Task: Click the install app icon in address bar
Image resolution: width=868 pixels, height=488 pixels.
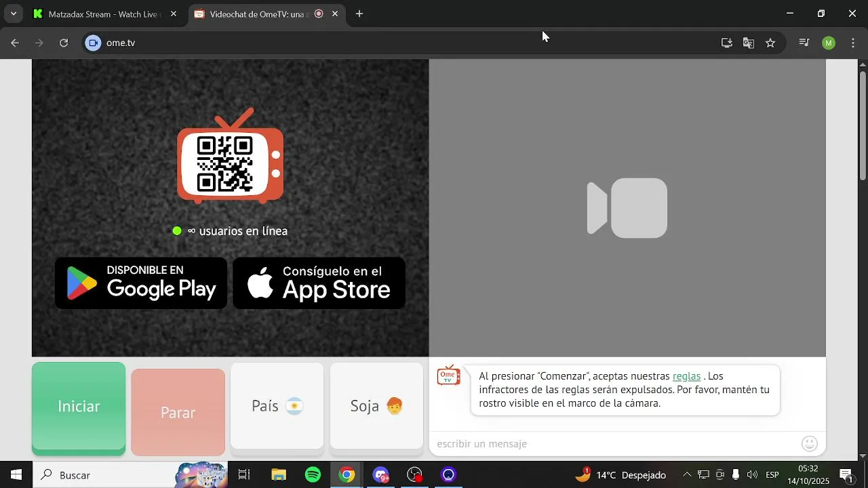Action: (x=727, y=43)
